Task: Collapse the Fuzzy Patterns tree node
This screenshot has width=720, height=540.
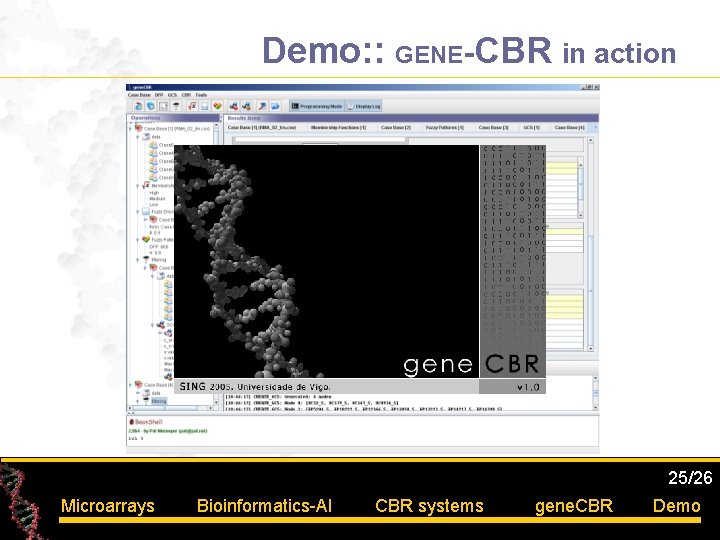Action: [x=138, y=240]
